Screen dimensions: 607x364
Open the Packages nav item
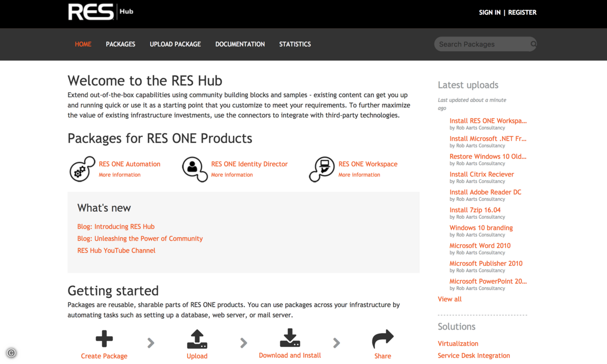[x=120, y=44]
